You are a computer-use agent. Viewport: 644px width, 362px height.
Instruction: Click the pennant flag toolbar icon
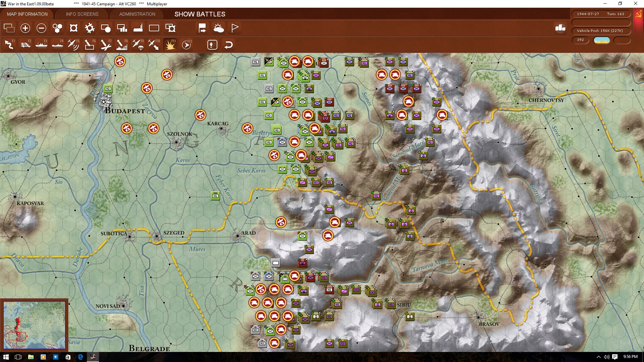tap(235, 28)
